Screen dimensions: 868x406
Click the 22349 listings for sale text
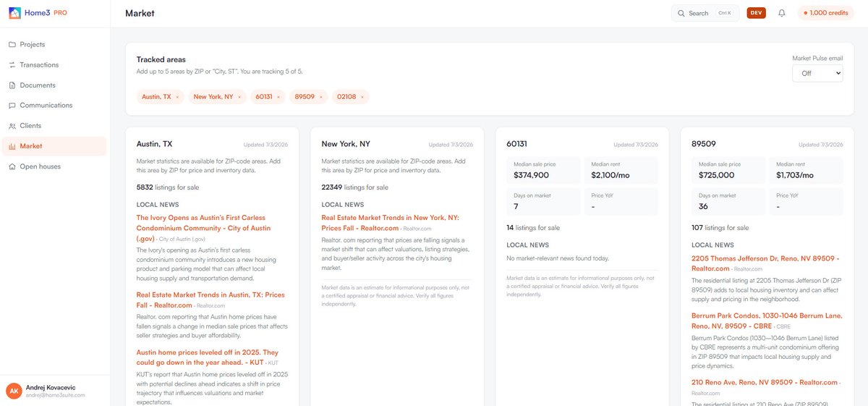pyautogui.click(x=355, y=187)
